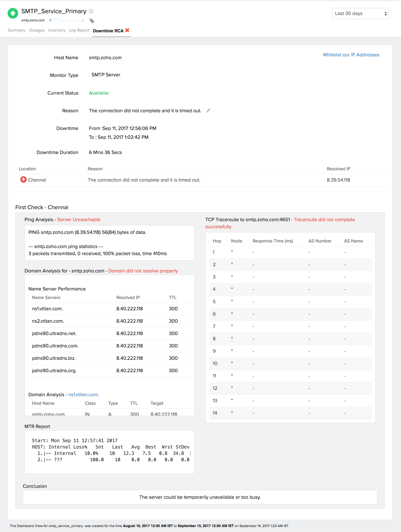This screenshot has height=532, width=401.
Task: Click Whitelist our IP Addresses link
Action: coord(351,55)
